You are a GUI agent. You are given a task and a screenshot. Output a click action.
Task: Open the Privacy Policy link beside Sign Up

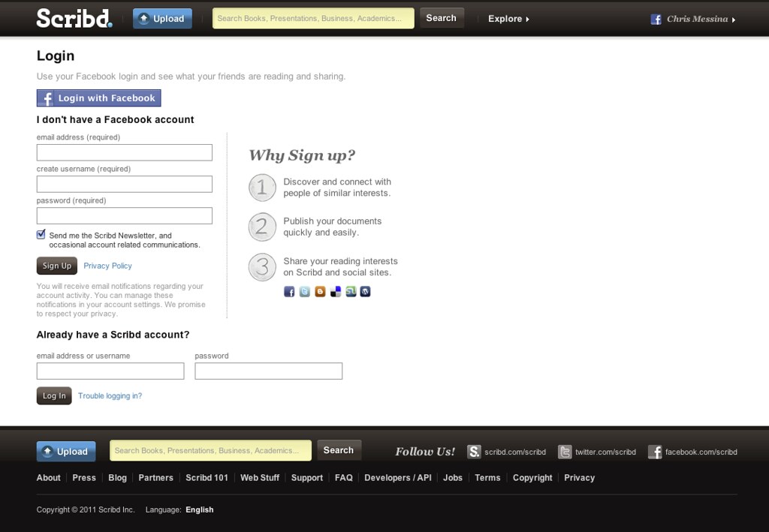coord(107,266)
